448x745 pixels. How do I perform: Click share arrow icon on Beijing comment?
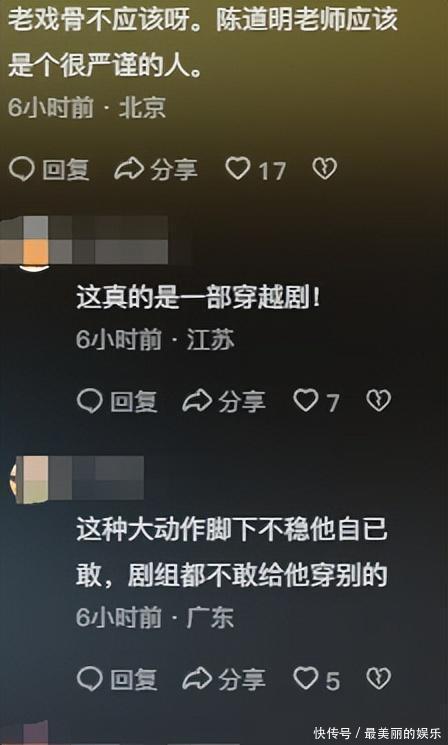[129, 169]
